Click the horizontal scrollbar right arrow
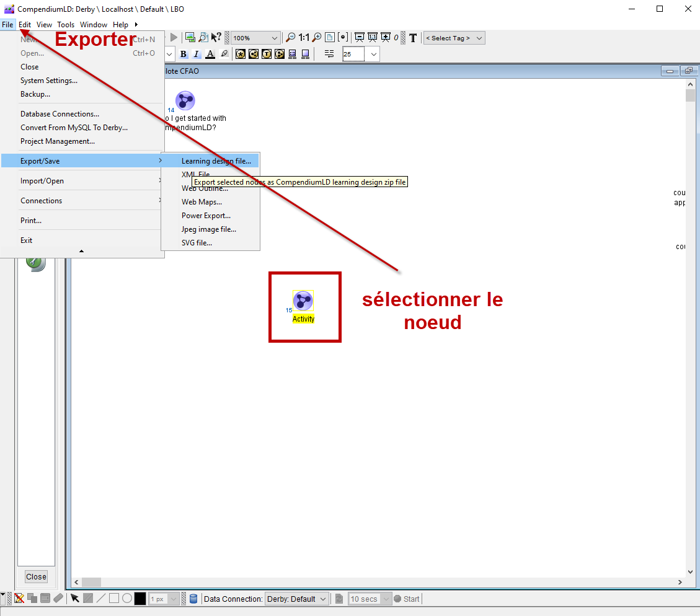The height and width of the screenshot is (616, 700). [680, 582]
